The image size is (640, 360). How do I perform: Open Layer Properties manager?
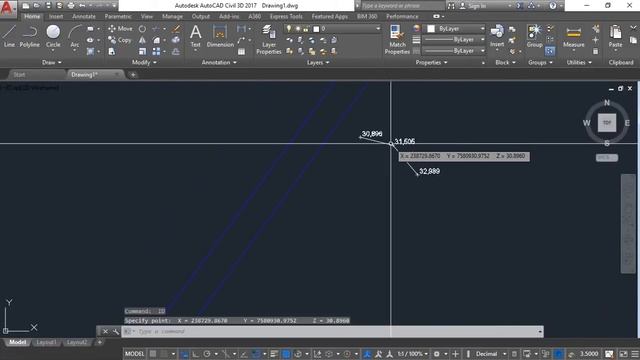[269, 39]
